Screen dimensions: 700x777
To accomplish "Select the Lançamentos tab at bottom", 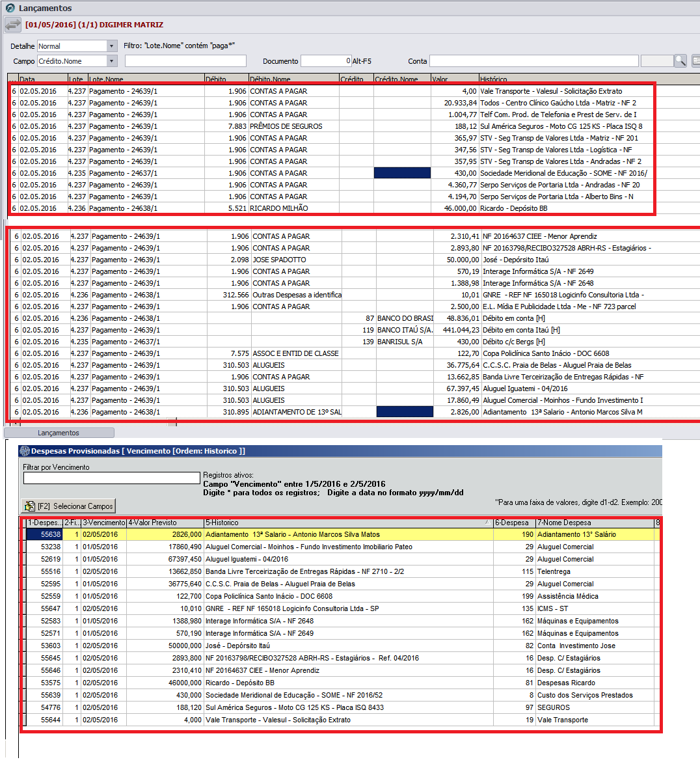I will [59, 433].
